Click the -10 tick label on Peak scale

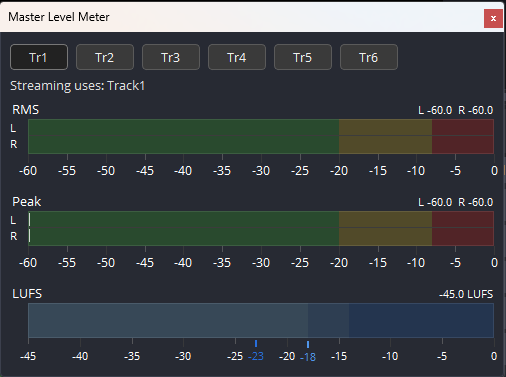416,263
